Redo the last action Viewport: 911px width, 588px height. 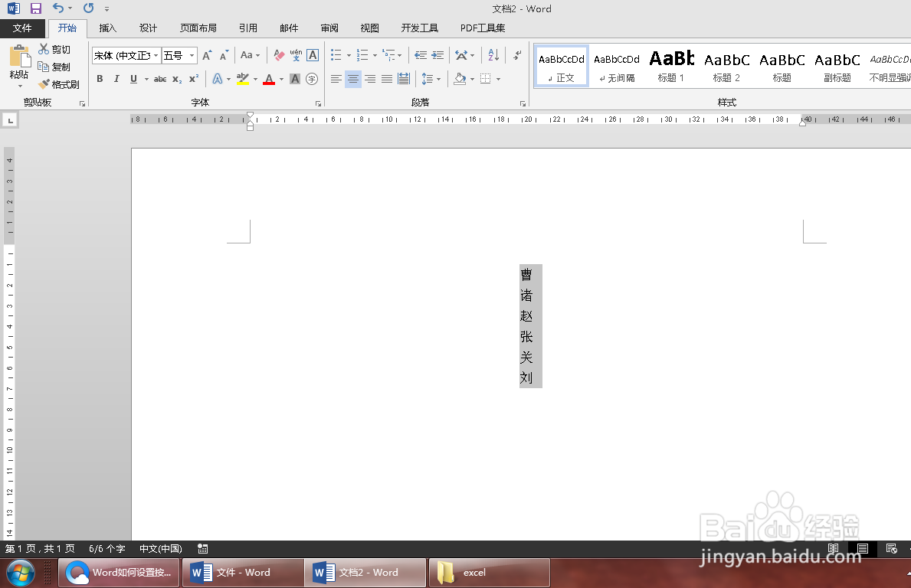(x=88, y=8)
